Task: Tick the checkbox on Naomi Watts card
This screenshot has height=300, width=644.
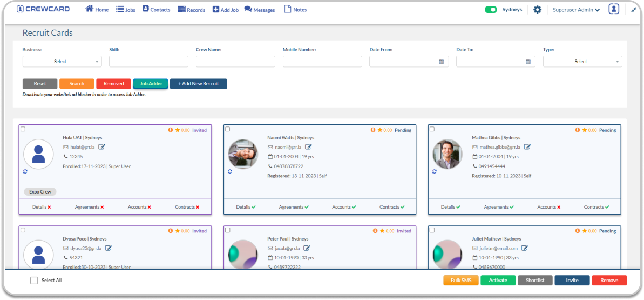Action: tap(227, 129)
